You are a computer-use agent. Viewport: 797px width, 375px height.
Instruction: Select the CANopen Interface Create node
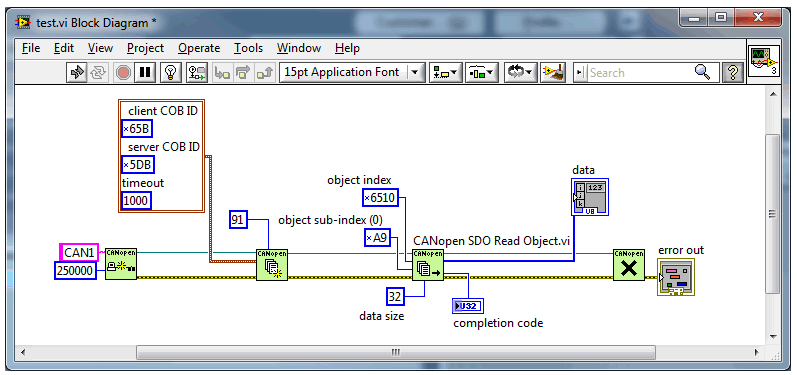tap(121, 264)
